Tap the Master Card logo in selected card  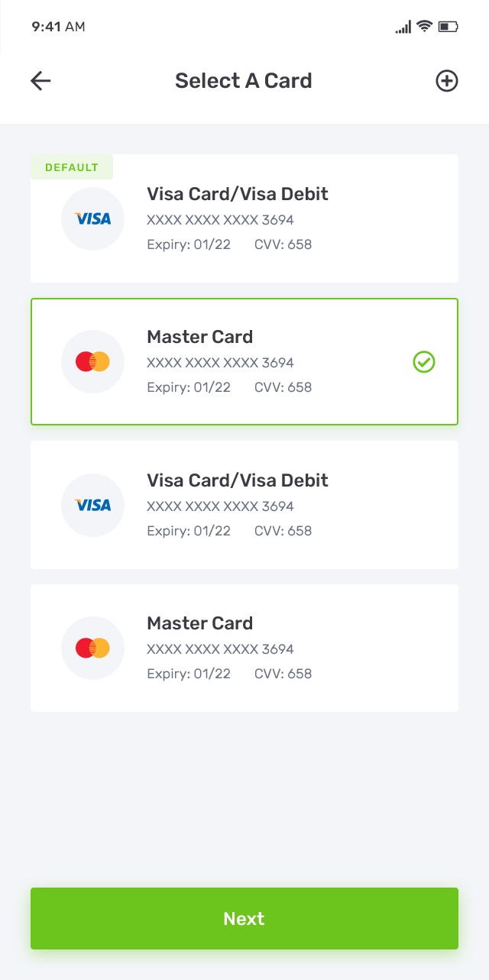click(x=92, y=361)
